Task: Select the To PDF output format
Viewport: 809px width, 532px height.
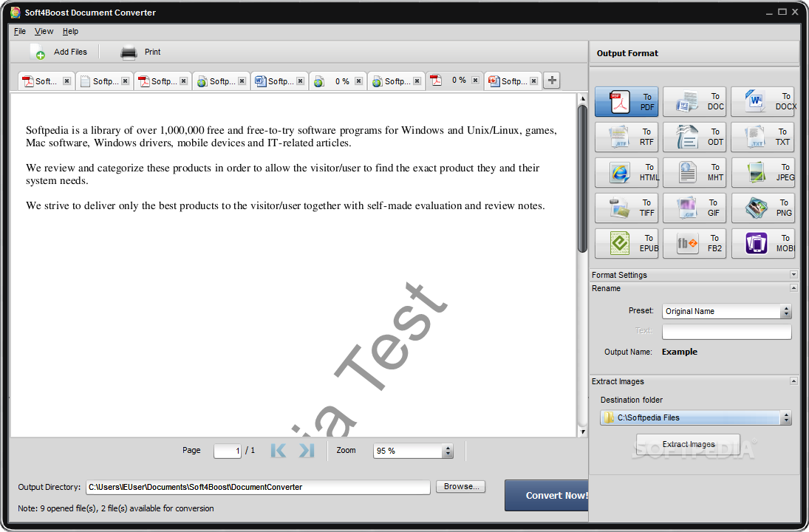Action: [x=627, y=102]
